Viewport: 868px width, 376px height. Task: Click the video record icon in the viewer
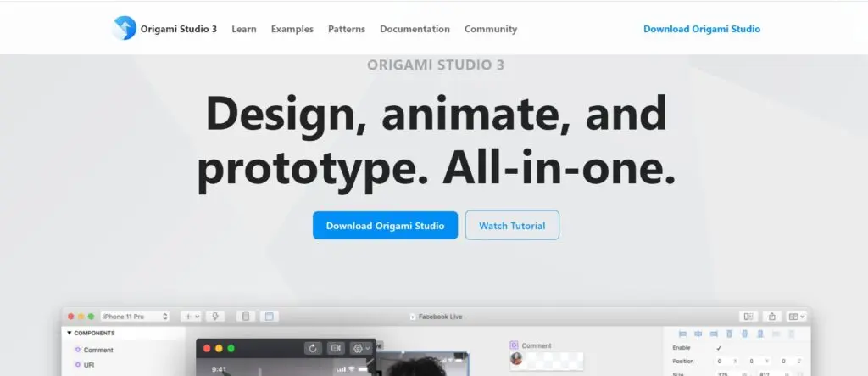pos(336,348)
